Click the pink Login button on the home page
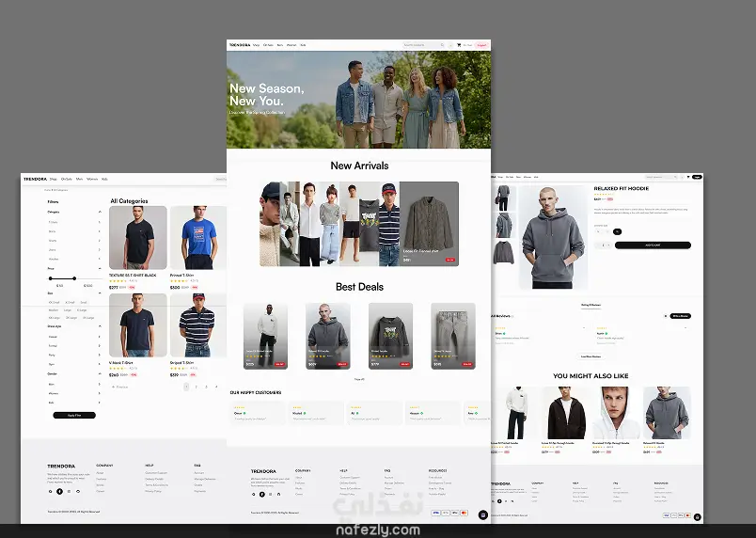The height and width of the screenshot is (538, 756). [x=481, y=45]
